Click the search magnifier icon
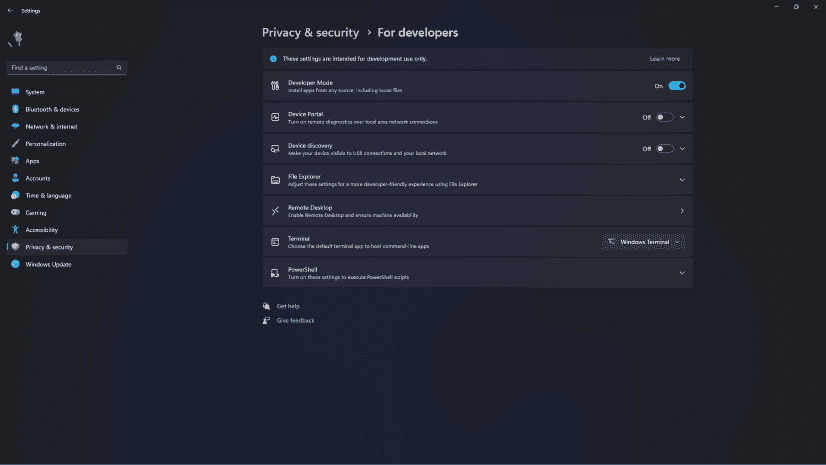 point(119,68)
